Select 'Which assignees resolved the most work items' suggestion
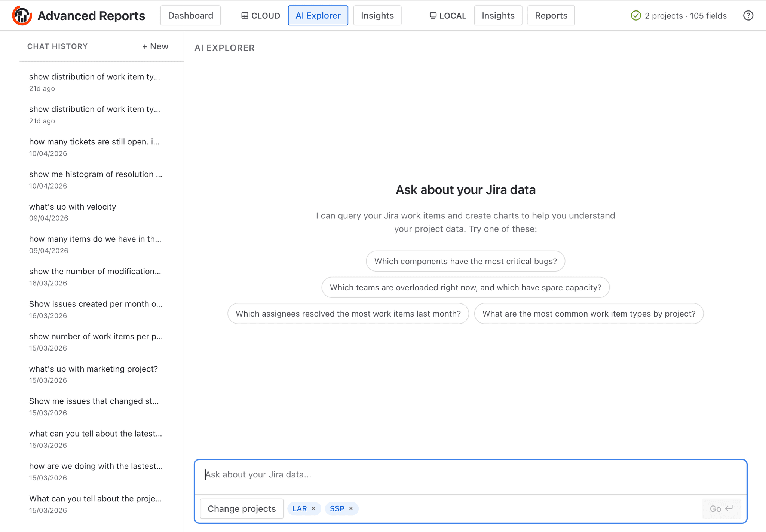The width and height of the screenshot is (766, 532). coord(348,314)
